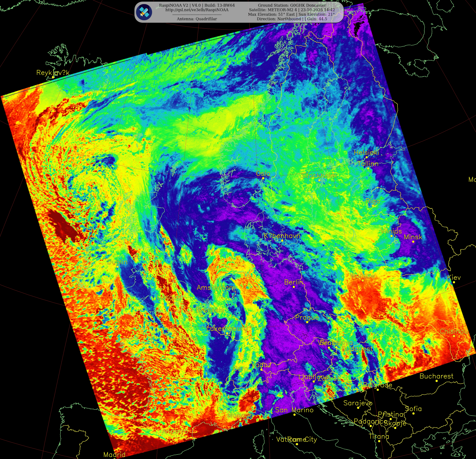Click the ground station cross marker near London
Image resolution: width=476 pixels, height=459 pixels.
165,270
